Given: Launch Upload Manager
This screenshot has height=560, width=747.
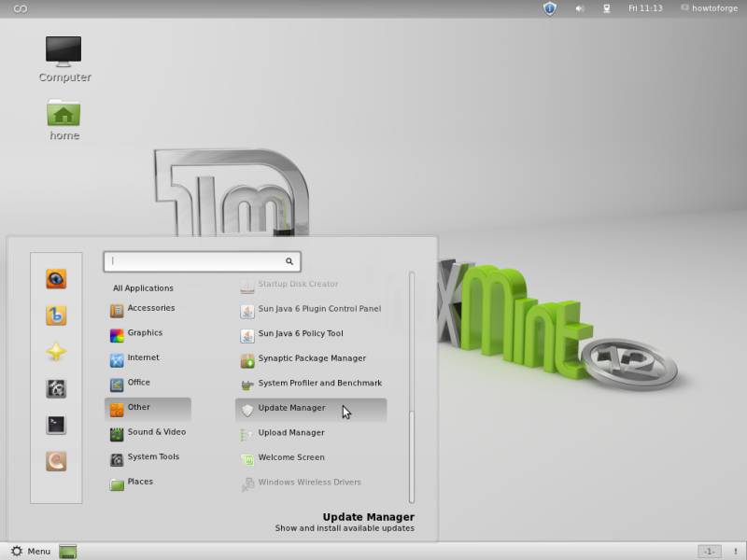Looking at the screenshot, I should pos(311,434).
